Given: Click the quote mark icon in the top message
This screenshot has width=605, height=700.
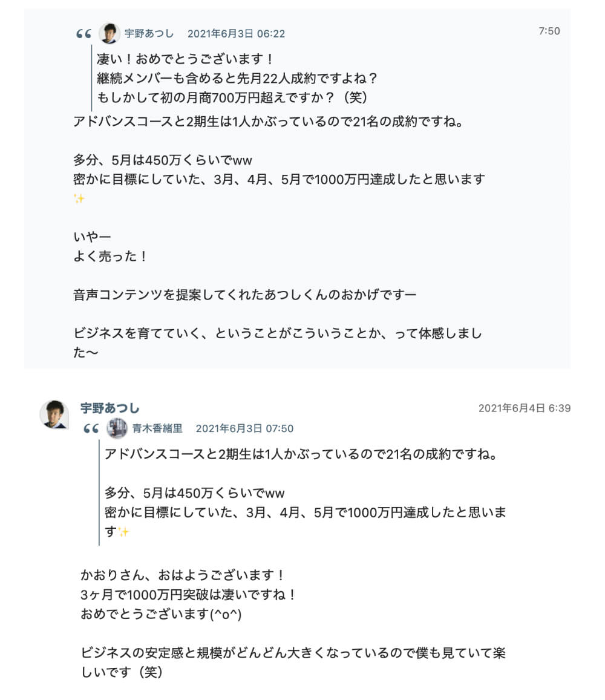Looking at the screenshot, I should coord(83,34).
